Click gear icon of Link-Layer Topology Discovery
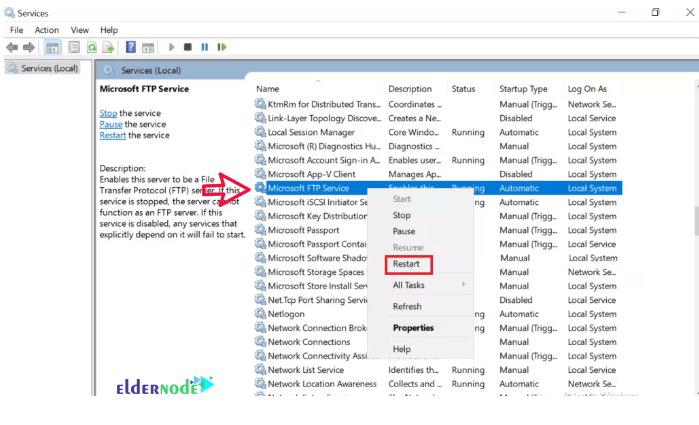The height and width of the screenshot is (425, 699). pos(260,118)
